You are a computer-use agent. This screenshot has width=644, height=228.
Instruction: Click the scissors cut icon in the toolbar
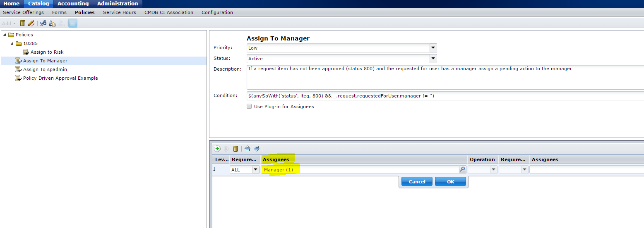[x=43, y=23]
